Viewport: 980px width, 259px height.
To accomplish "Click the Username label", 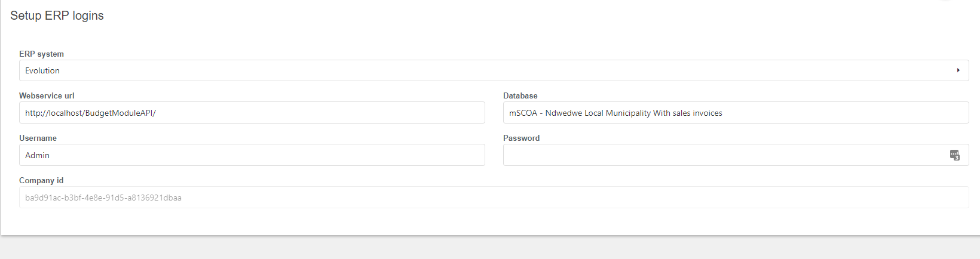I will 38,138.
